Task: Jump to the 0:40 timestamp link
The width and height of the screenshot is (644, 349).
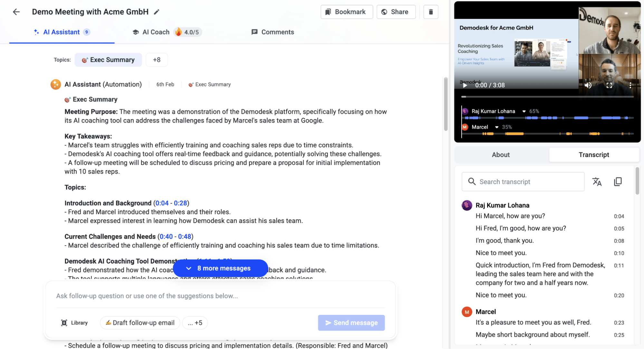Action: (x=166, y=236)
